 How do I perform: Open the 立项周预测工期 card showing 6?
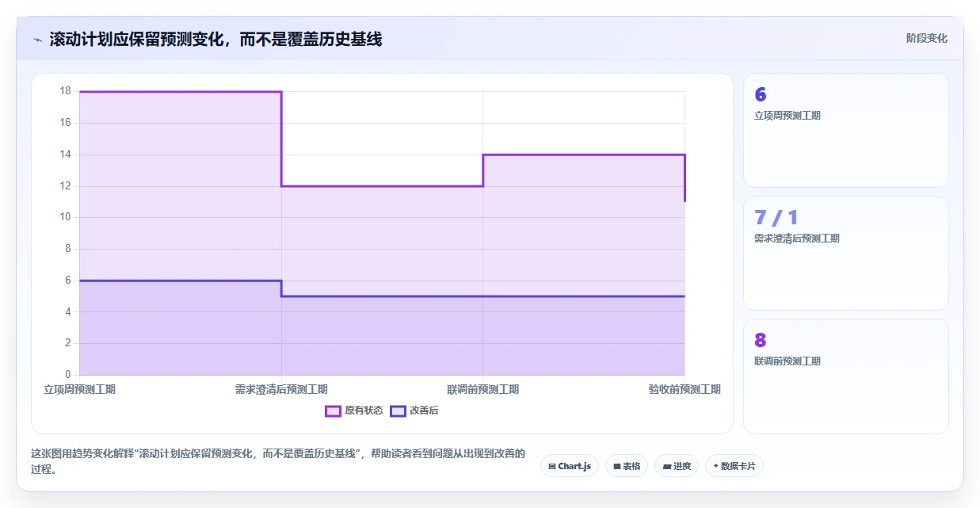(845, 130)
